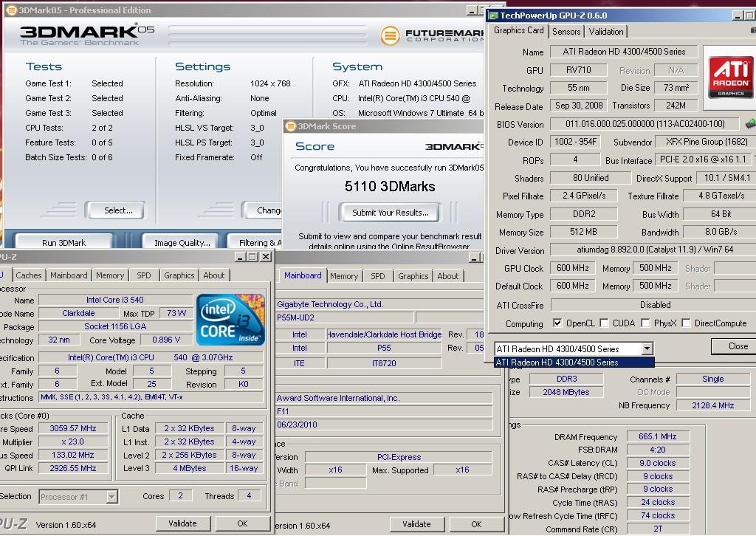Close the CPU-Z processor window
This screenshot has width=756, height=536.
[x=265, y=256]
